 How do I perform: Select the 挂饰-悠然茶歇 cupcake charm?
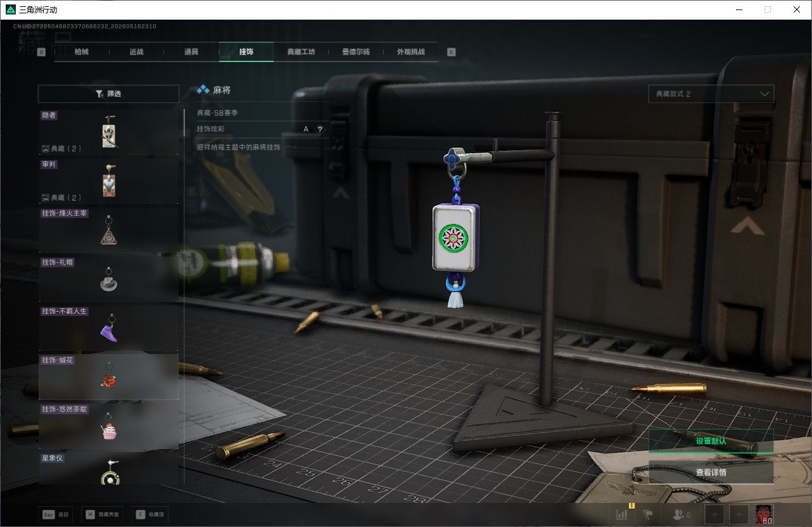point(109,425)
